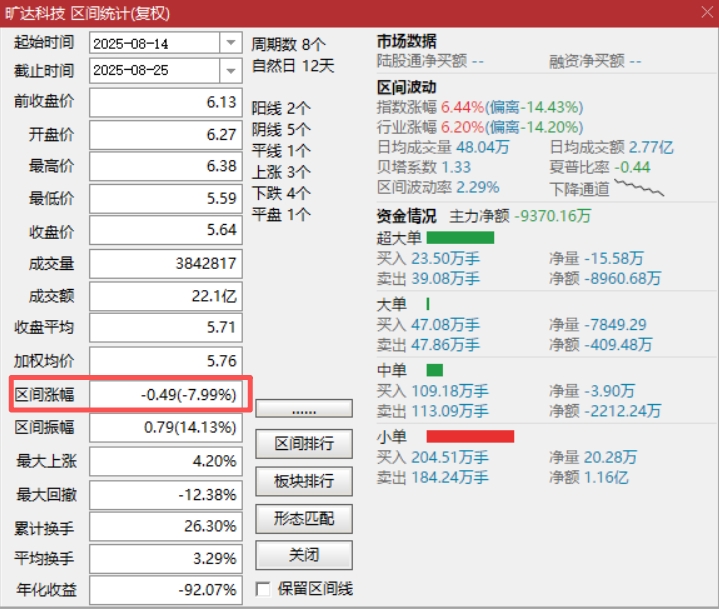Click 小单 买入 204.51万手
The image size is (719, 609).
coord(433,457)
